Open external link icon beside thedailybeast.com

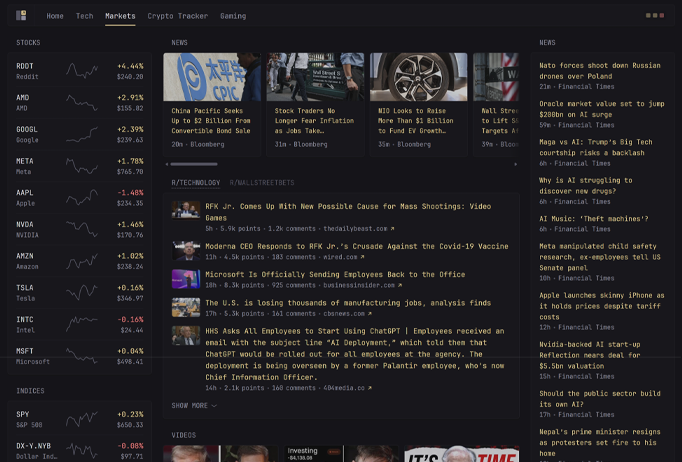click(392, 228)
